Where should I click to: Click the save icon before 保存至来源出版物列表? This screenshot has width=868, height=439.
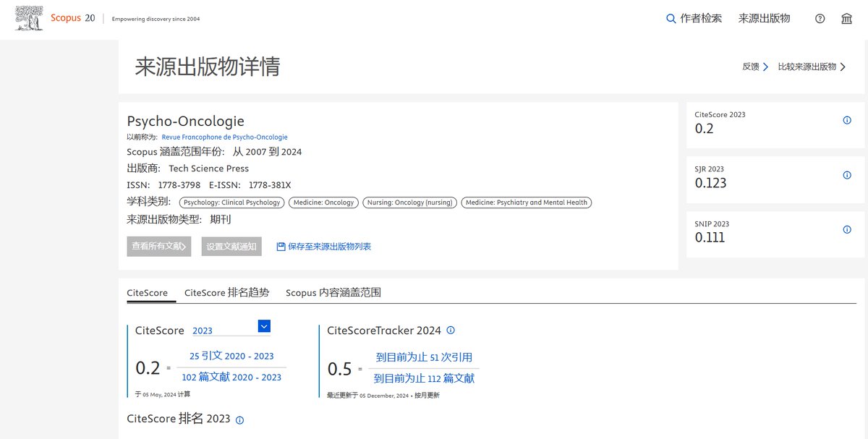[x=281, y=247]
